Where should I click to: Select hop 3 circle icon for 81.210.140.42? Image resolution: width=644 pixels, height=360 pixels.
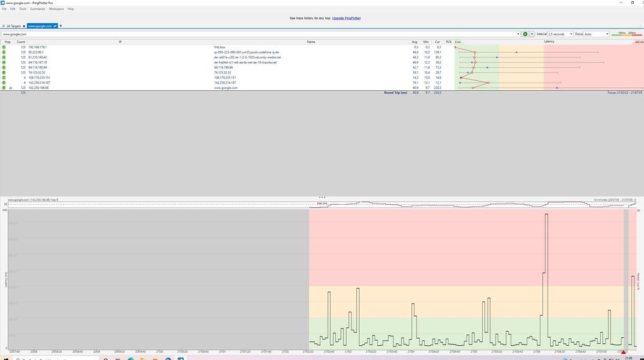point(4,57)
